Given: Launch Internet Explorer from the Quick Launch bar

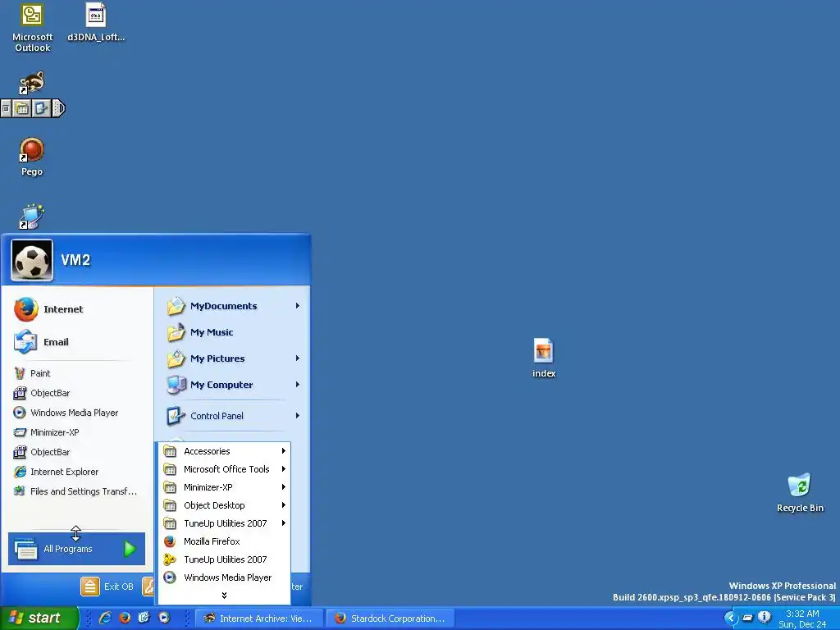Looking at the screenshot, I should [x=105, y=618].
